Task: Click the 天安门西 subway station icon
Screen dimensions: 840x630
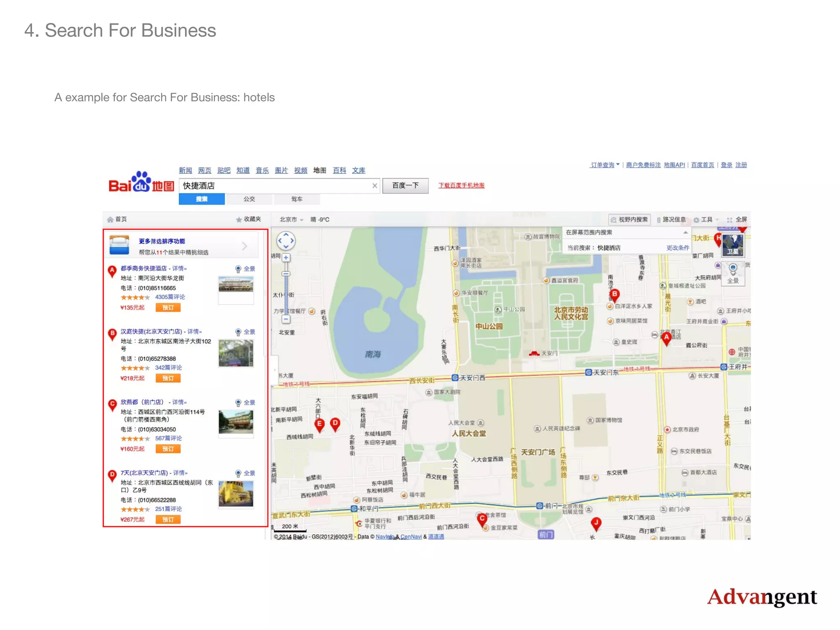Action: click(455, 378)
